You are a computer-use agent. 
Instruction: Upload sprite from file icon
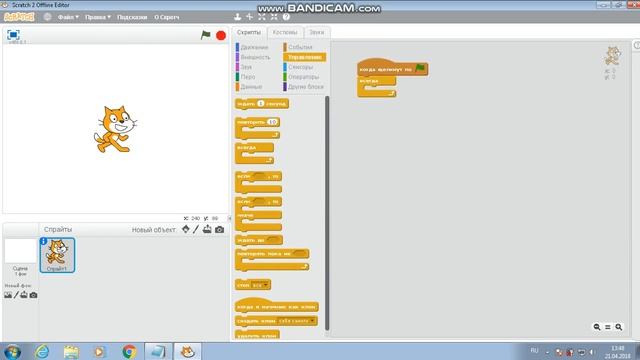tap(207, 229)
